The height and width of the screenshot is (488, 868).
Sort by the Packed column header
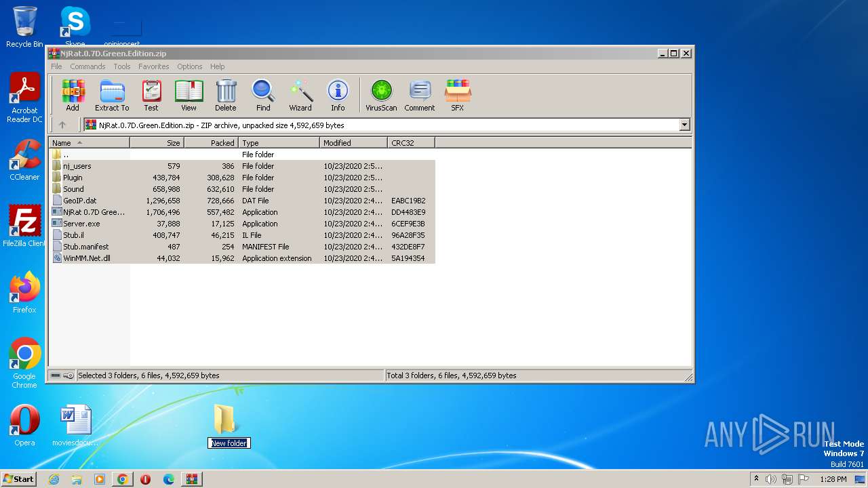pyautogui.click(x=211, y=143)
